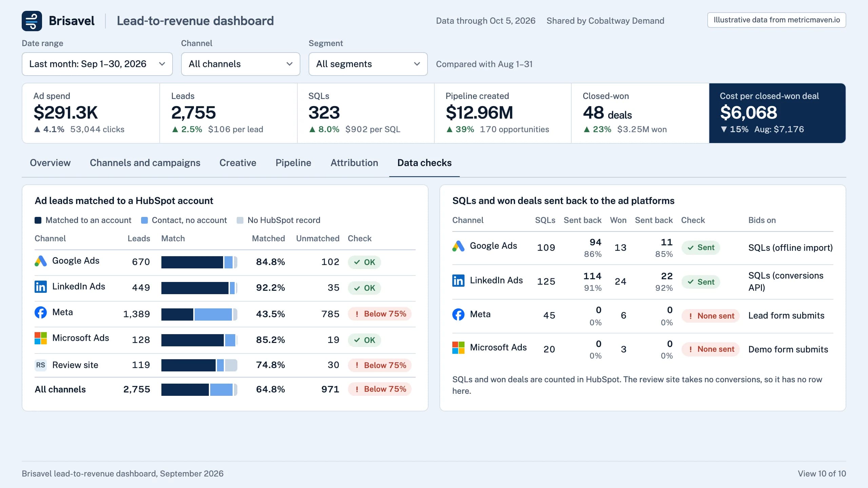The height and width of the screenshot is (488, 868).
Task: Switch to Channels and campaigns tab
Action: tap(145, 163)
